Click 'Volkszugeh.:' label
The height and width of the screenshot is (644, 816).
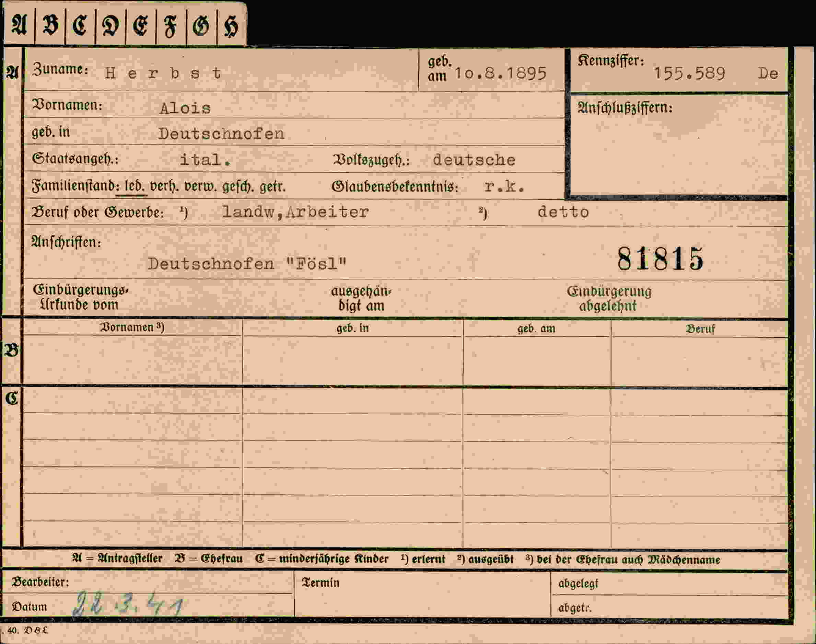coord(371,160)
